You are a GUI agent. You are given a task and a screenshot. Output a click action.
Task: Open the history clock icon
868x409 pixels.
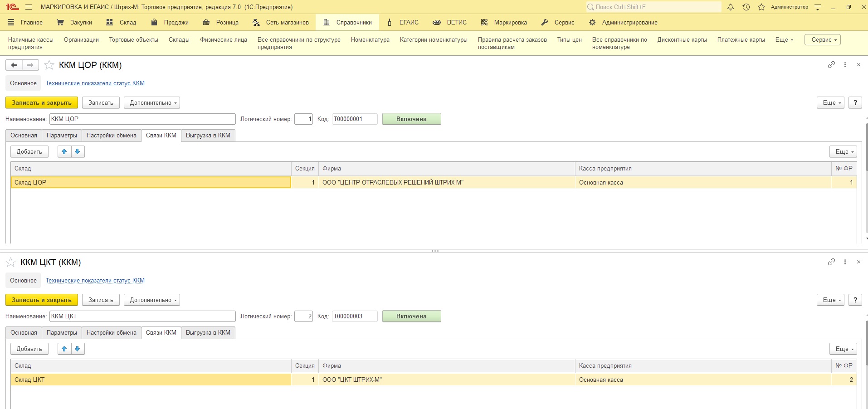tap(746, 7)
